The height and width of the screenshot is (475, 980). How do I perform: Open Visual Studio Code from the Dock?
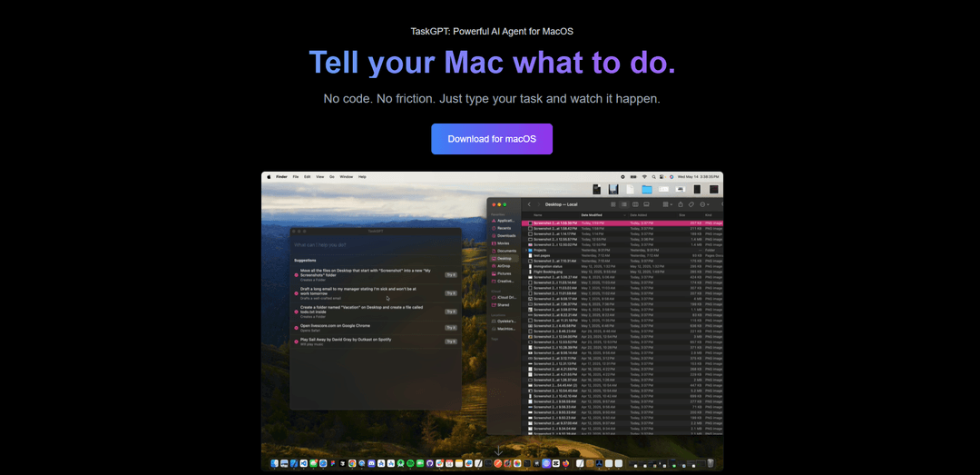304,464
